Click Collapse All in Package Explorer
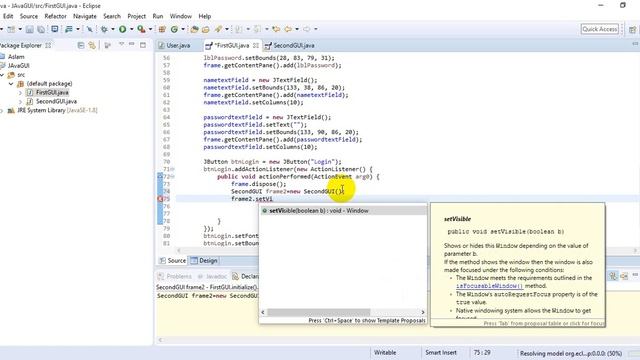 (81, 45)
